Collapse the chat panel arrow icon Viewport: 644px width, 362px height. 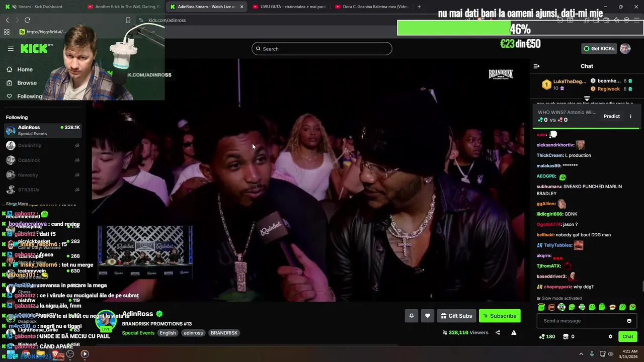coord(536,66)
